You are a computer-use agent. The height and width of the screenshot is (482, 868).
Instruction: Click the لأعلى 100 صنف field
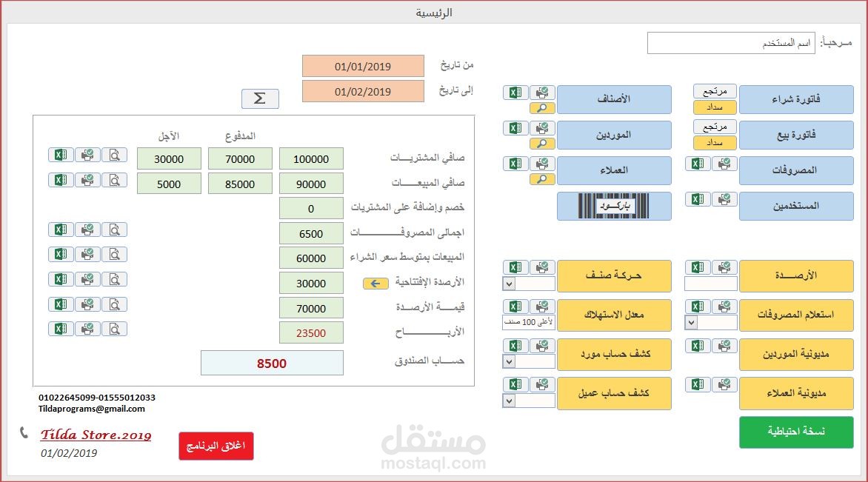[529, 323]
